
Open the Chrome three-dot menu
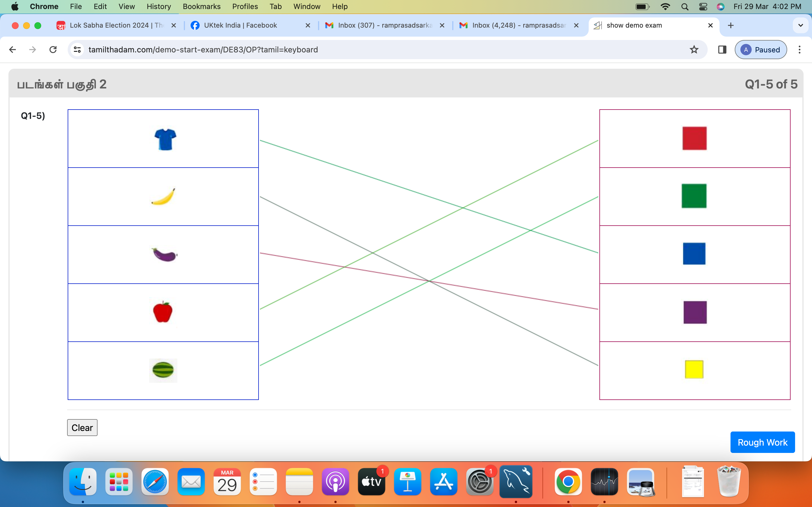(799, 50)
